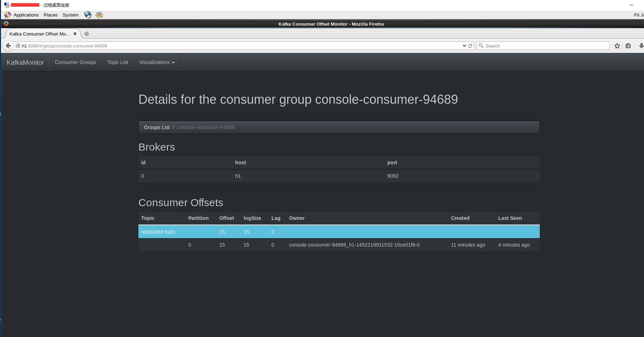Click the Owner column header

(297, 218)
